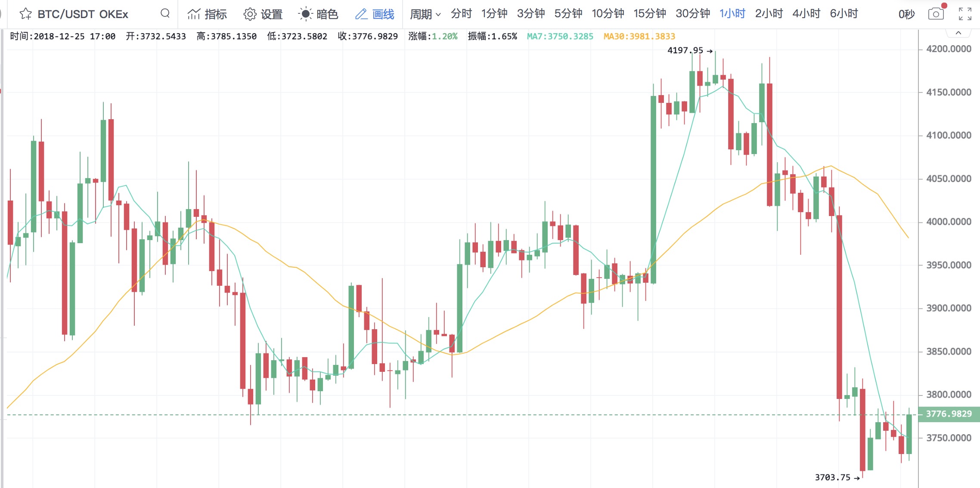The image size is (980, 488).
Task: Toggle 暗色 dark theme mode
Action: 305,14
